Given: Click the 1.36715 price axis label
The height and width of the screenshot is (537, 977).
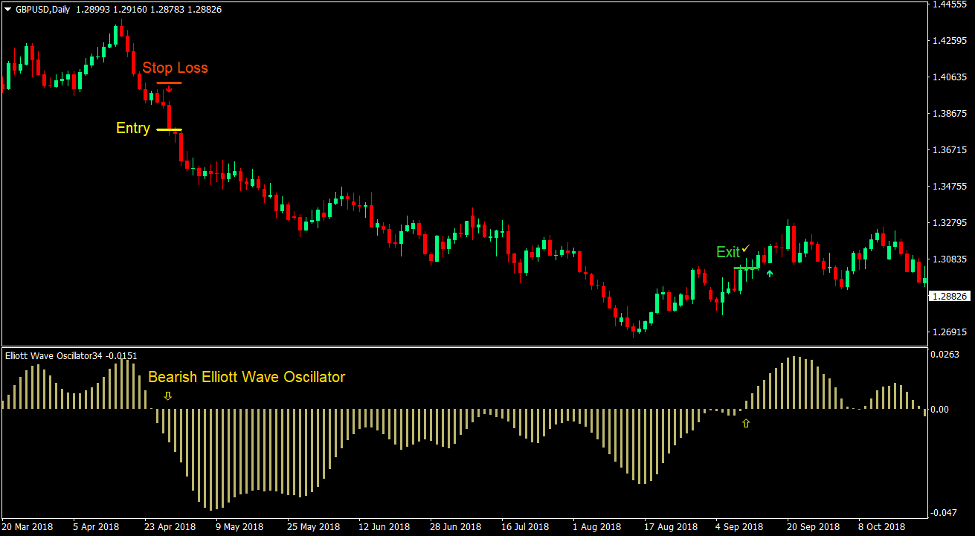Looking at the screenshot, I should click(x=950, y=150).
